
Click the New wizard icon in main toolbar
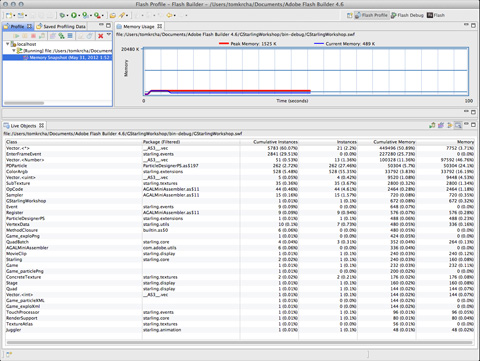[x=9, y=15]
